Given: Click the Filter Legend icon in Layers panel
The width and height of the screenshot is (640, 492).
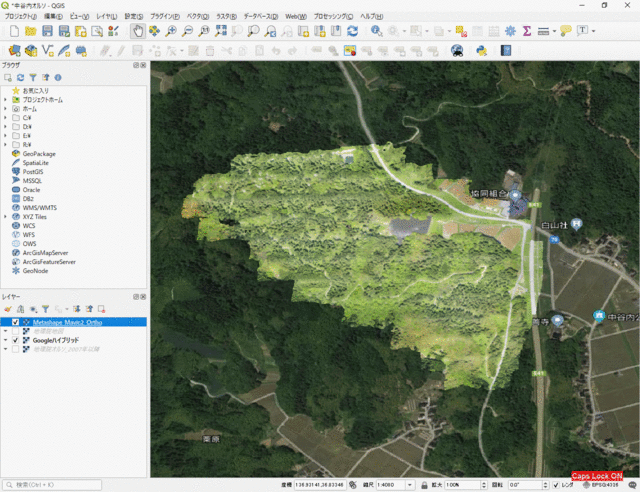Looking at the screenshot, I should pos(46,309).
